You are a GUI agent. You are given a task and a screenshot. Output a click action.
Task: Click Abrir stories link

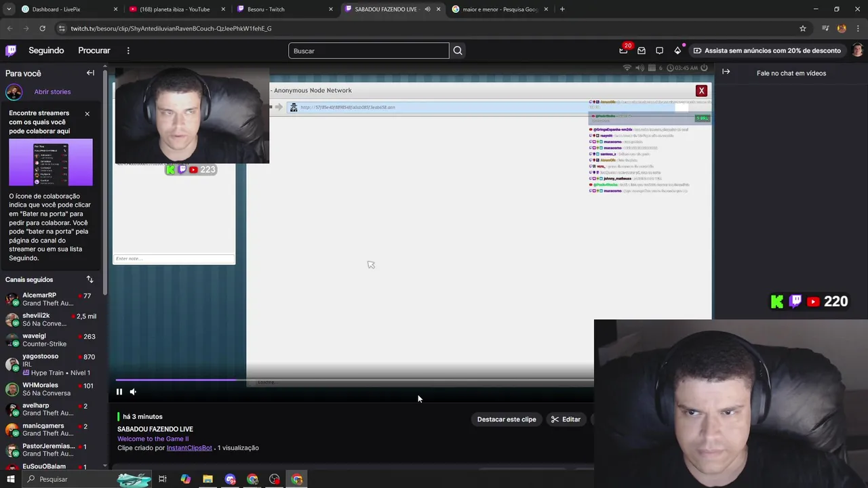pos(52,92)
